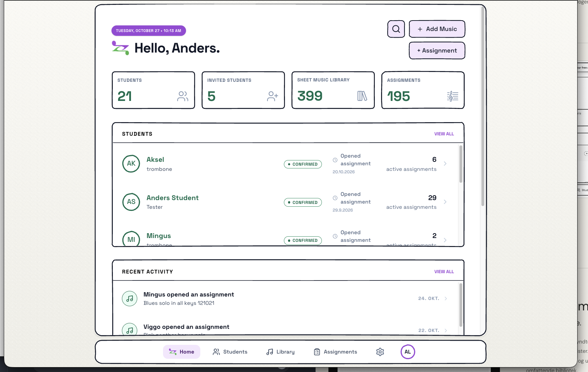Click the Add Music button
Screen dimensions: 588x372
[x=437, y=29]
